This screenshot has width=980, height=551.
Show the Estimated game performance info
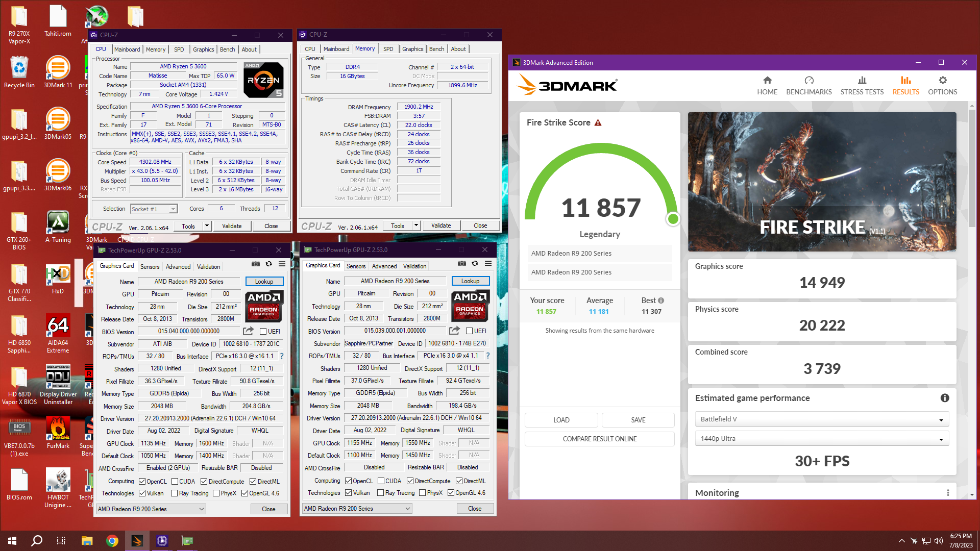point(945,398)
